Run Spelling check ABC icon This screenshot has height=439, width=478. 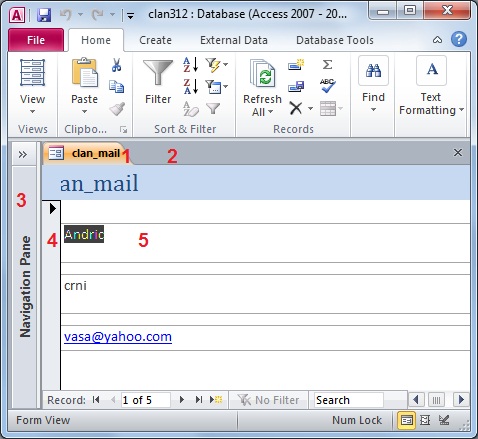coord(327,86)
